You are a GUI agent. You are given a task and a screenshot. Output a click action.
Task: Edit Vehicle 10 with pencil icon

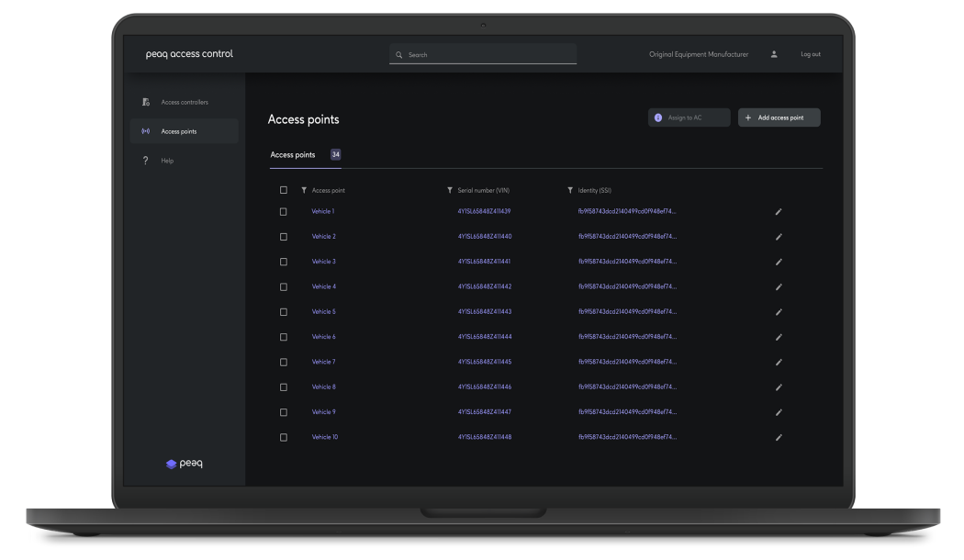[x=779, y=438]
